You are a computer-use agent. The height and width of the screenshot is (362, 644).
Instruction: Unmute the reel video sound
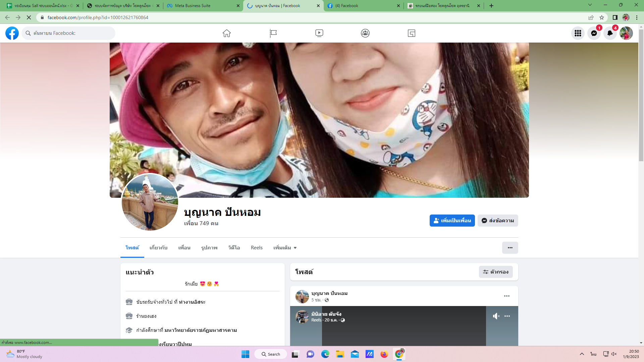[x=496, y=316]
